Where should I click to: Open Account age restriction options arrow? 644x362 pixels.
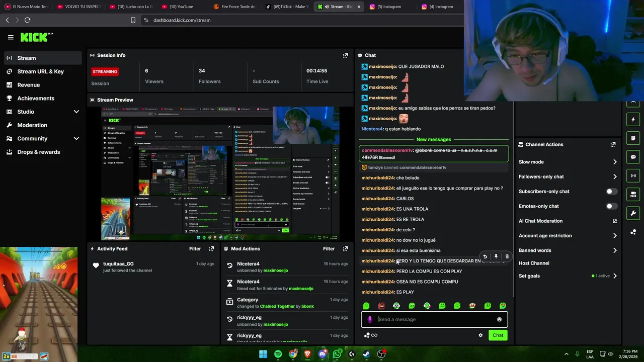coord(615,235)
